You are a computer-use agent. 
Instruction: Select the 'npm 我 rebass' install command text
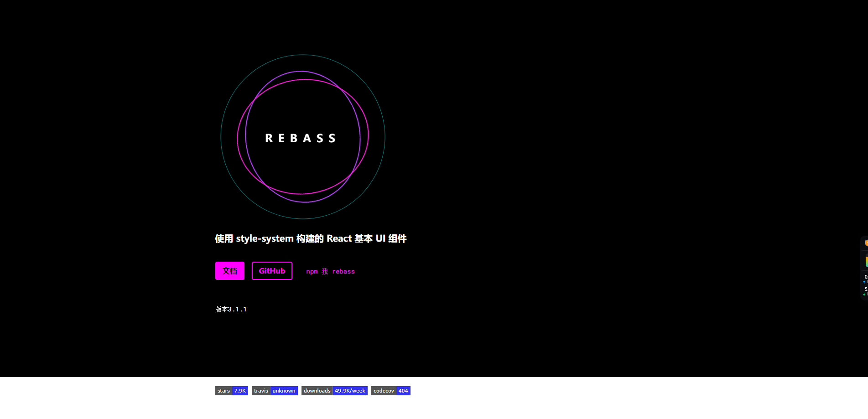(330, 271)
